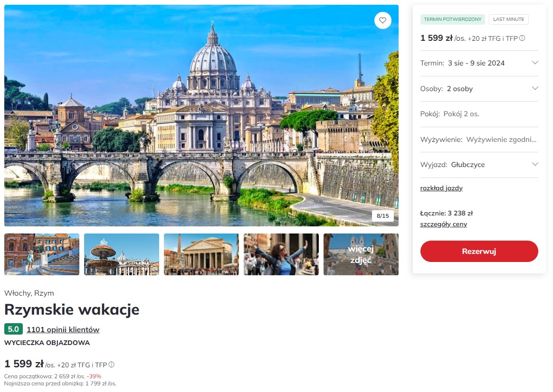The image size is (553, 392).
Task: Open the Wyżywienie meal option row
Action: 479,140
